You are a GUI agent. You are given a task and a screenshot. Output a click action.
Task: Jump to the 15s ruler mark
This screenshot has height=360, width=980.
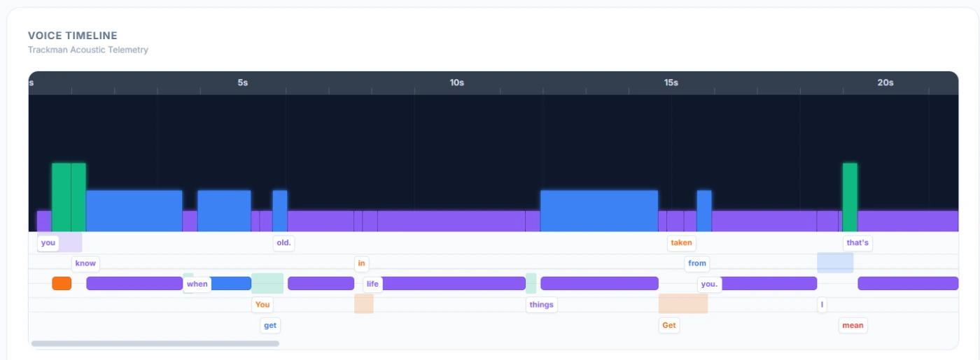(671, 82)
